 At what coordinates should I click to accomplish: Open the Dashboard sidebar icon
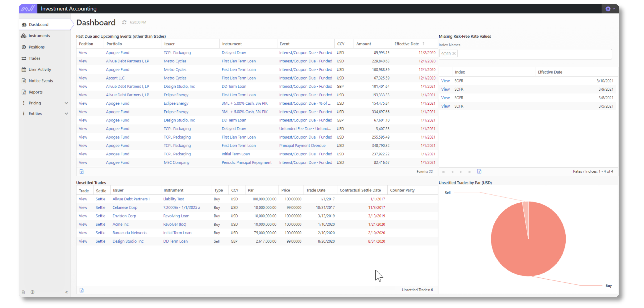(24, 24)
